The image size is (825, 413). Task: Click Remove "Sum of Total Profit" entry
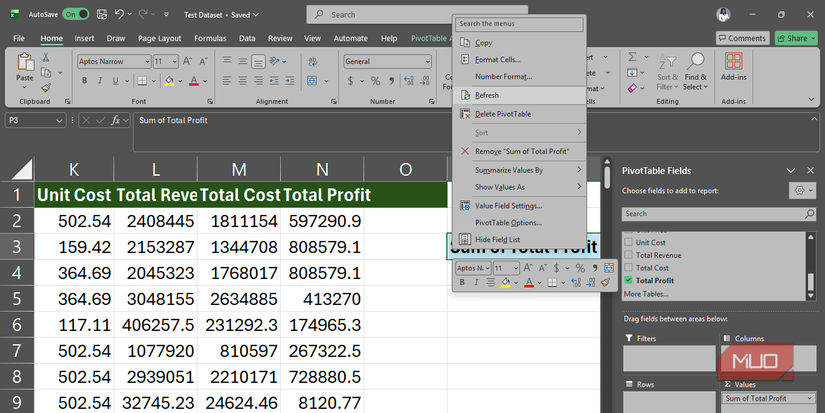[519, 151]
